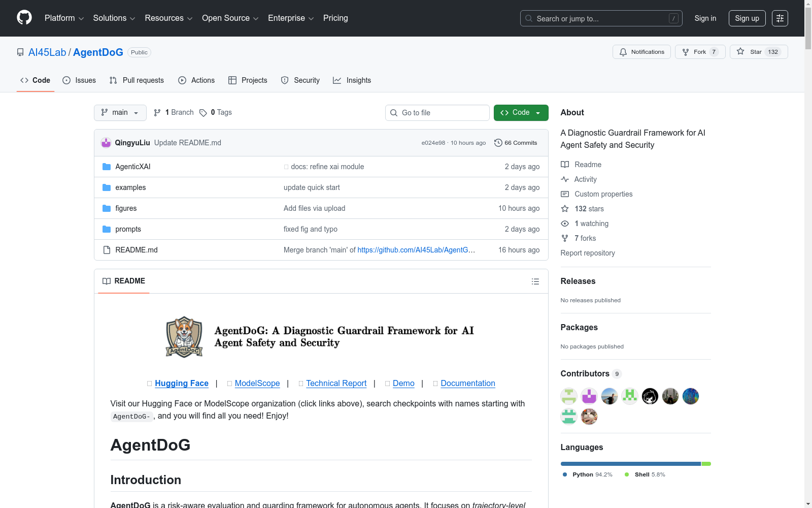Click the figures folder icon
The width and height of the screenshot is (812, 508).
pyautogui.click(x=107, y=208)
